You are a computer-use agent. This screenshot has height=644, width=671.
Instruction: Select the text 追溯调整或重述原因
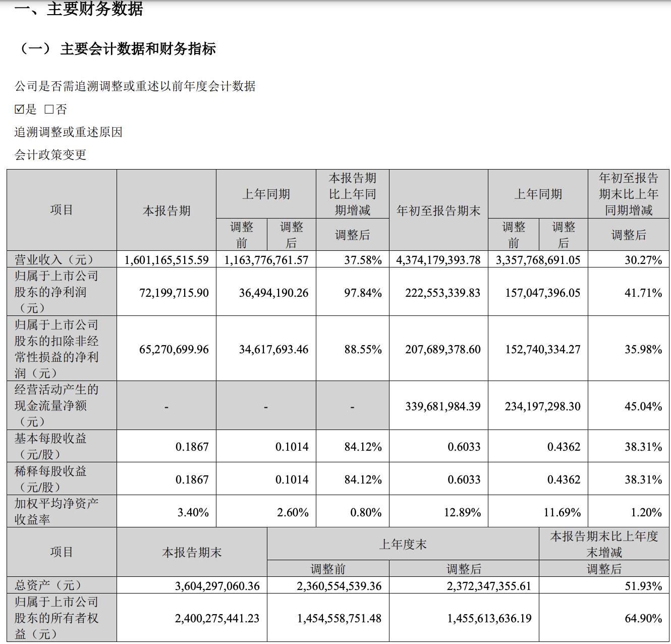tap(69, 132)
